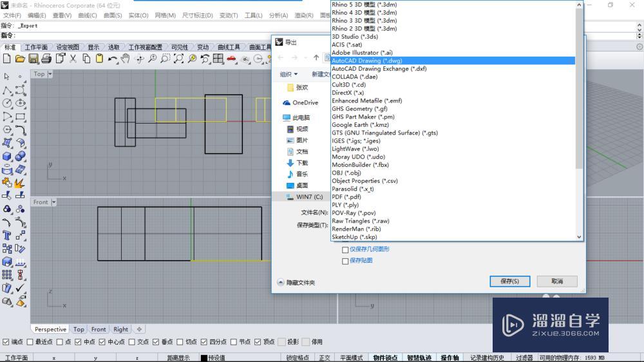Open the 曲线(C) menu
The width and height of the screenshot is (644, 362).
tap(88, 15)
